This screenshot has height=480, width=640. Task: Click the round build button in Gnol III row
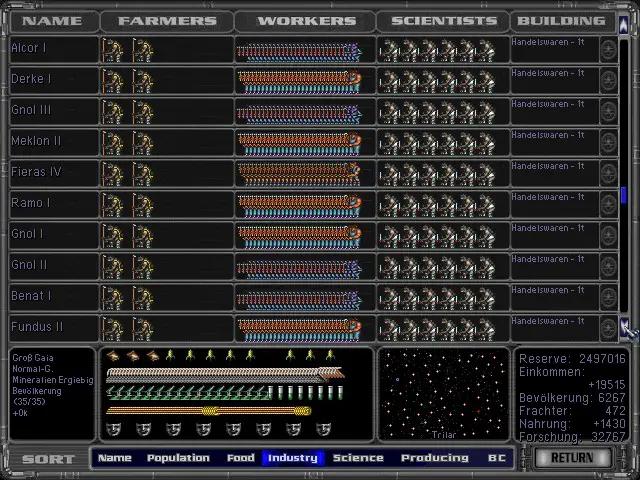(x=608, y=111)
